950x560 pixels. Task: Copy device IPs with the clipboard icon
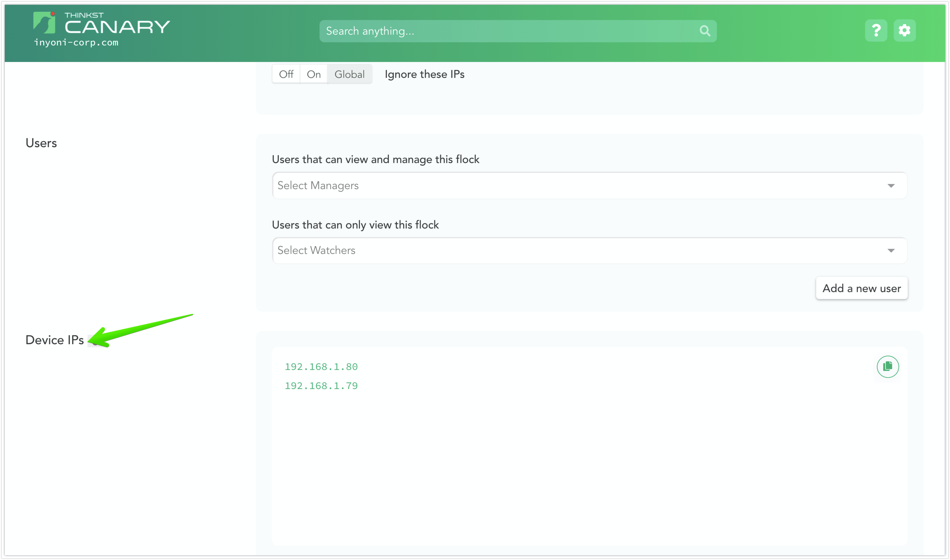tap(888, 366)
